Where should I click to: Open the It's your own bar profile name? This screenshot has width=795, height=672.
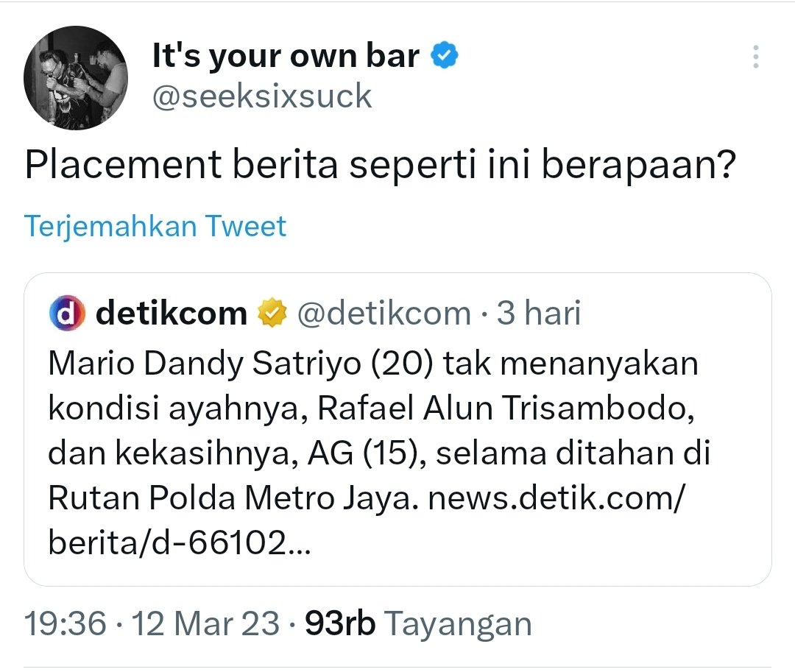click(286, 55)
